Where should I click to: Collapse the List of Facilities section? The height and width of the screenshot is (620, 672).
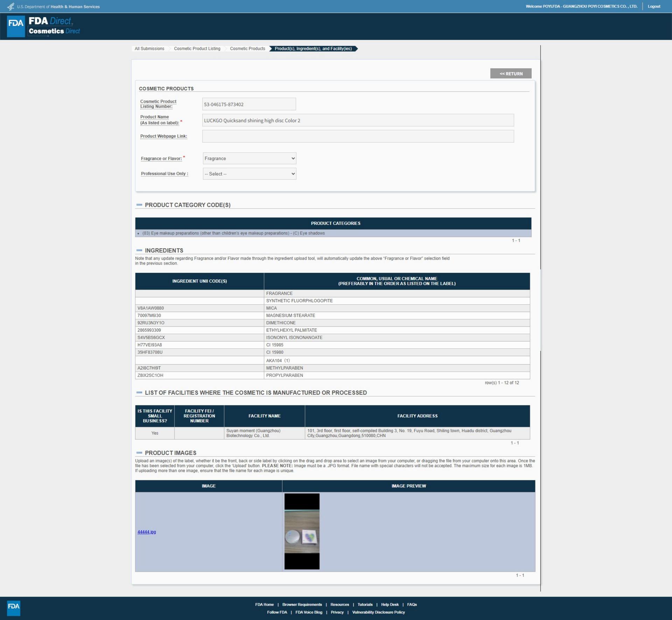tap(139, 393)
